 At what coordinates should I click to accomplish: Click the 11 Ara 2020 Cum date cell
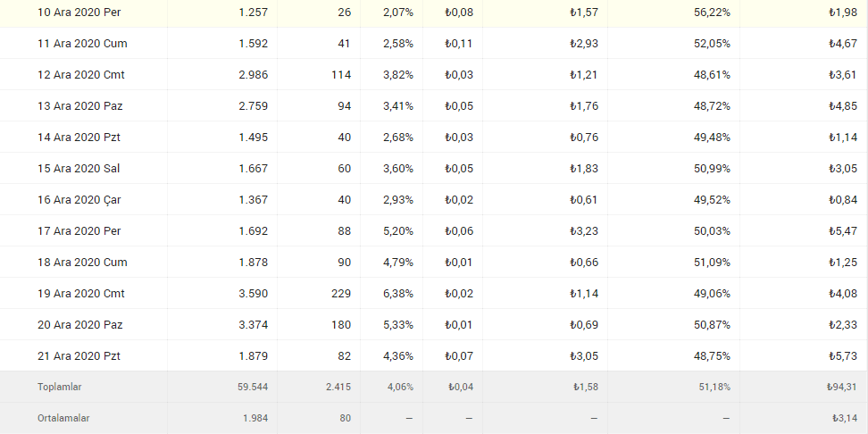[82, 43]
